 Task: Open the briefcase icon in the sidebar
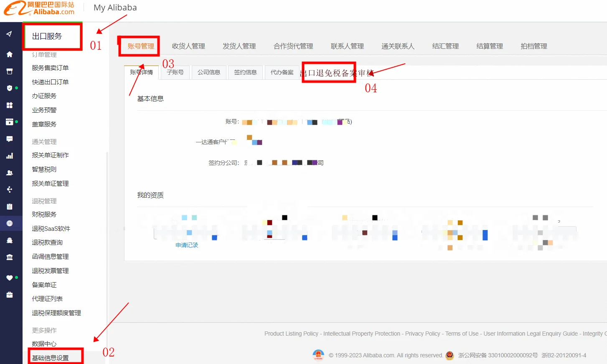click(x=10, y=295)
